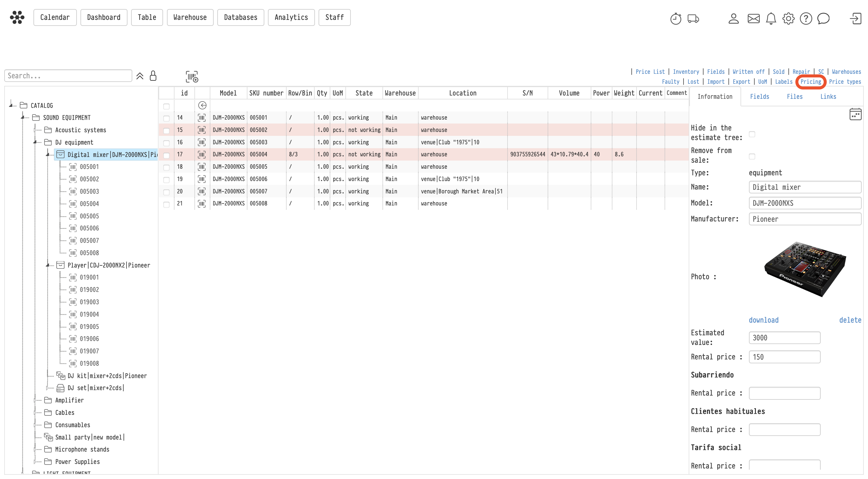Click barcode icon for SKU 005004 row
The height and width of the screenshot is (479, 868).
pos(202,154)
